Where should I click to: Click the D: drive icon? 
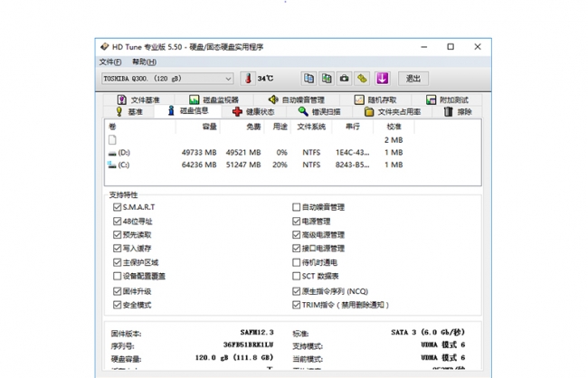pyautogui.click(x=112, y=153)
